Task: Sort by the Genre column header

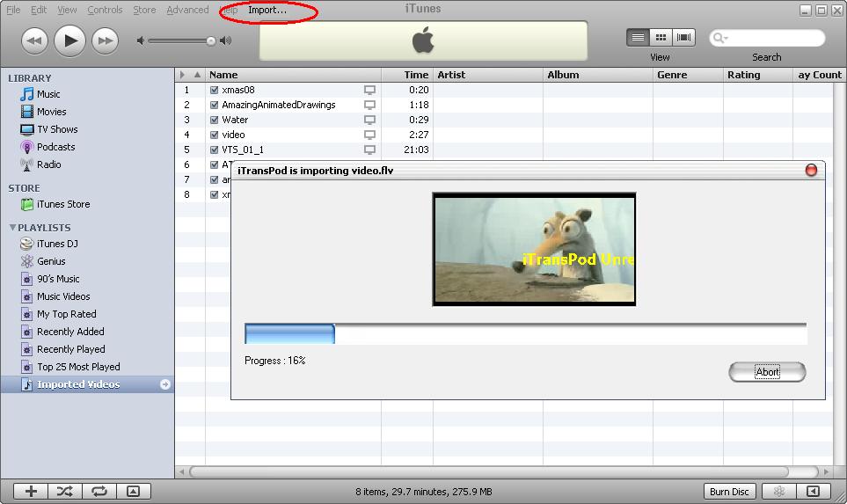Action: pos(688,75)
